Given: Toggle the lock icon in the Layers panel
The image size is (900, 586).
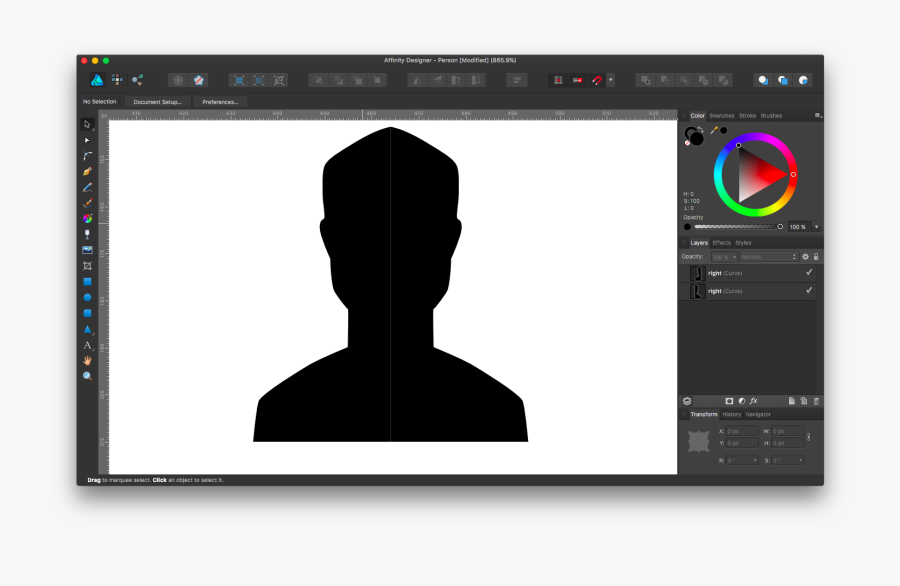Looking at the screenshot, I should (816, 256).
